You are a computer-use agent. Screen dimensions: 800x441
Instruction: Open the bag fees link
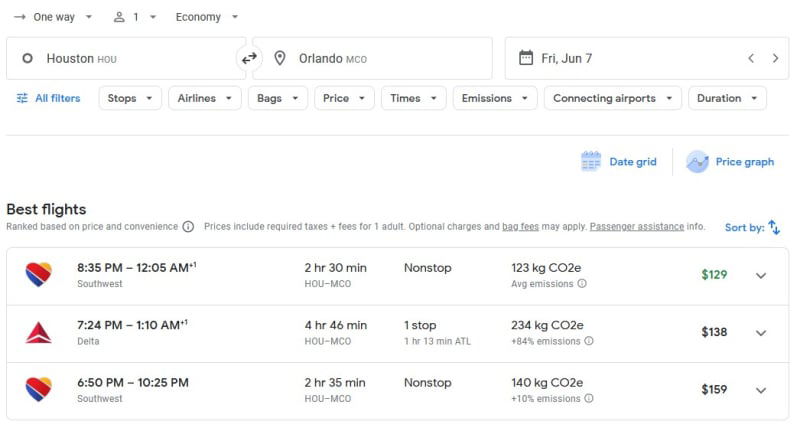pyautogui.click(x=520, y=227)
